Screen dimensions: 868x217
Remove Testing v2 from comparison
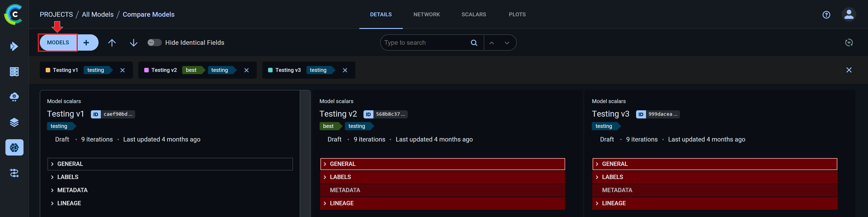coord(246,70)
